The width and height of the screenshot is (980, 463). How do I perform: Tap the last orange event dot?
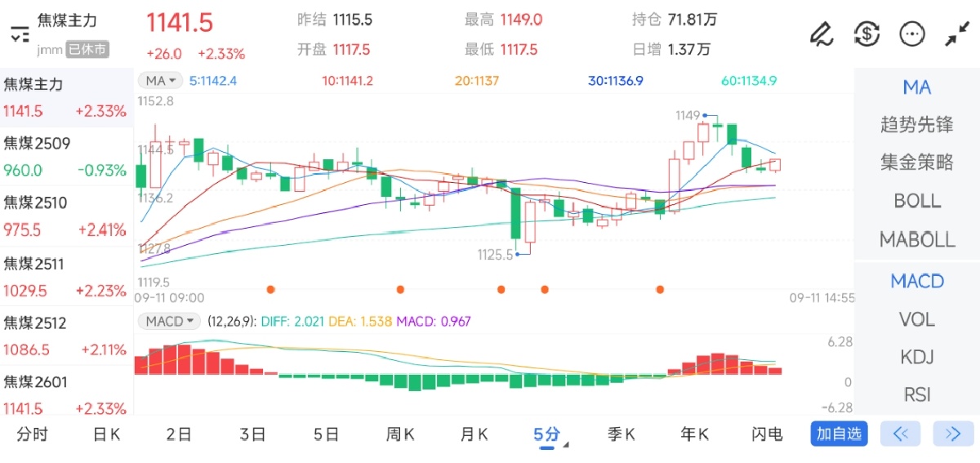pyautogui.click(x=660, y=289)
